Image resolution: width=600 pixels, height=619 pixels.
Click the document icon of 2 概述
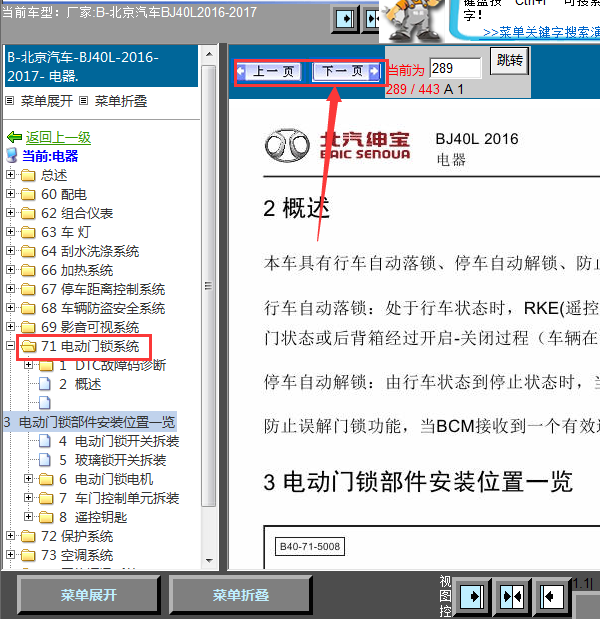[x=45, y=384]
